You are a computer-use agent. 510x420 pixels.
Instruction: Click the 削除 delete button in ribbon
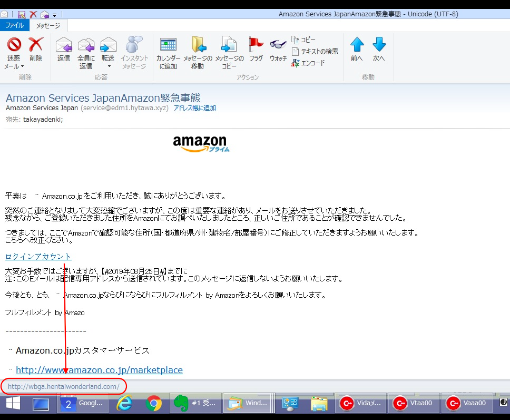36,49
